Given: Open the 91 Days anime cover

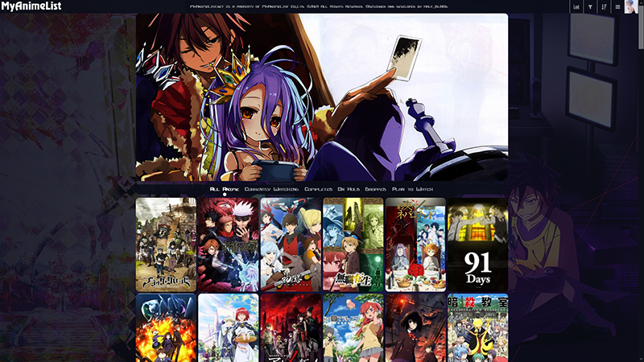Looking at the screenshot, I should tap(477, 245).
